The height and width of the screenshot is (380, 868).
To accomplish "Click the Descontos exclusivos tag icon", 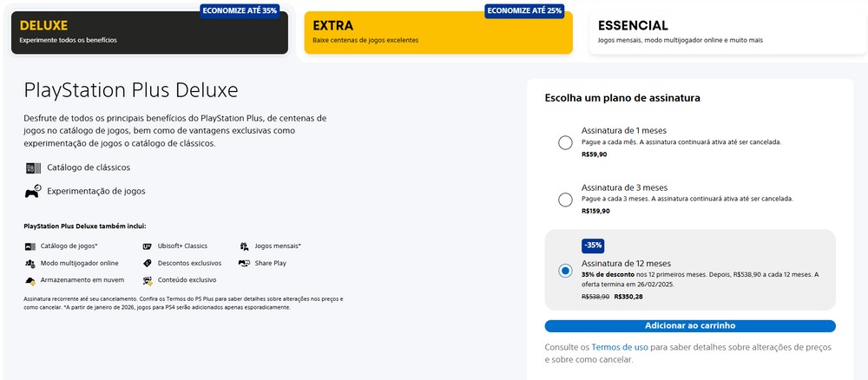I will pos(148,263).
